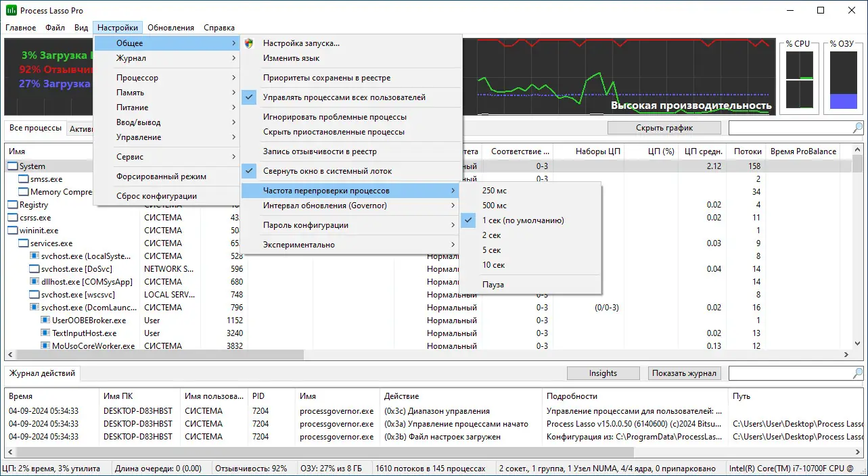Image resolution: width=868 pixels, height=476 pixels.
Task: Toggle Свернуть окно в системный лоток
Action: [351, 171]
